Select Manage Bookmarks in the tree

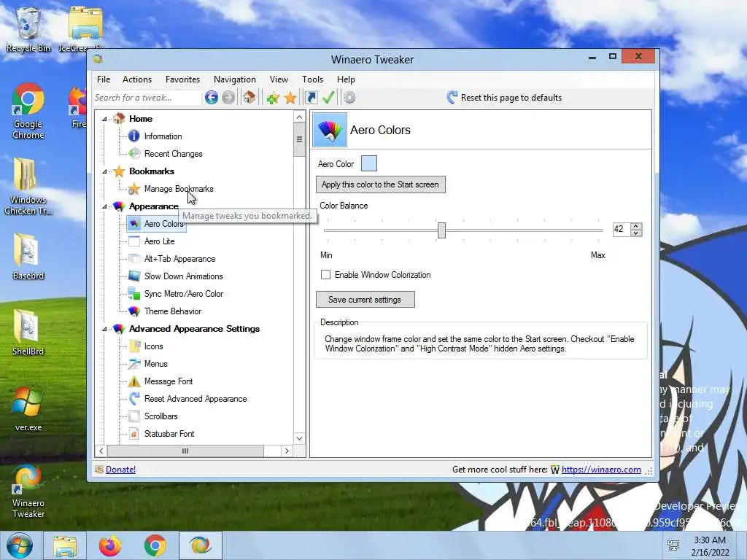(179, 189)
